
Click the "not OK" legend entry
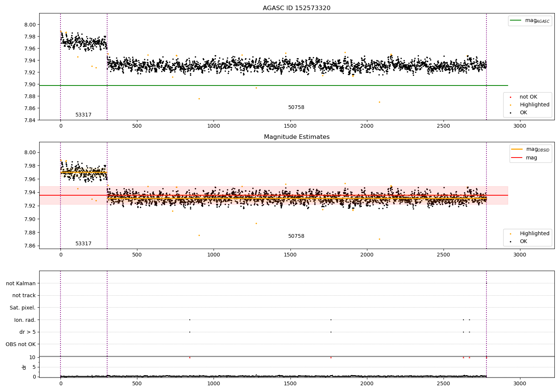coord(528,97)
